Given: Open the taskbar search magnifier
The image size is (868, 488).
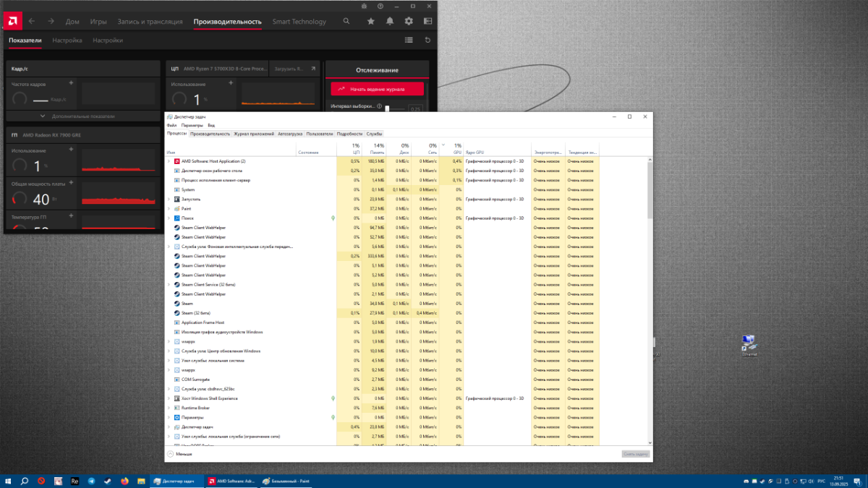Looking at the screenshot, I should tap(25, 481).
